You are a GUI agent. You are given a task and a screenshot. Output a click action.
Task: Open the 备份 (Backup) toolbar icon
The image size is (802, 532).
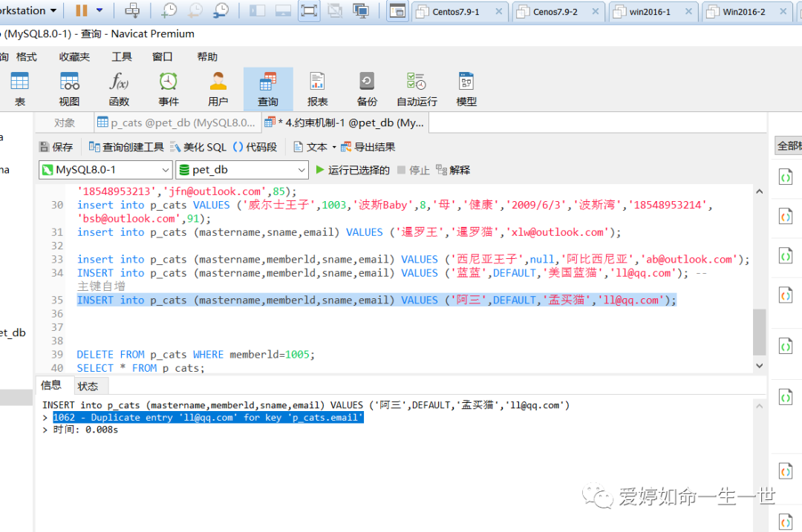[367, 89]
